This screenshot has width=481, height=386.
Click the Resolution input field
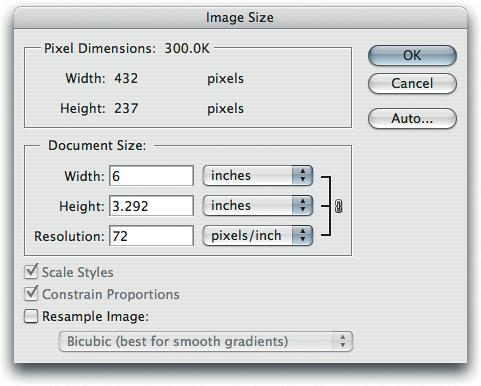click(151, 236)
